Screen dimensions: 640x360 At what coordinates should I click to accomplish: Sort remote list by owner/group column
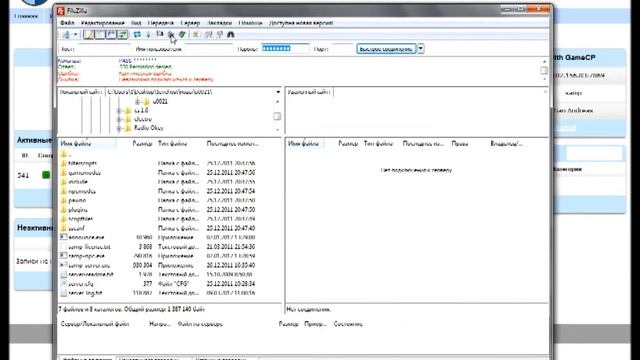(506, 144)
